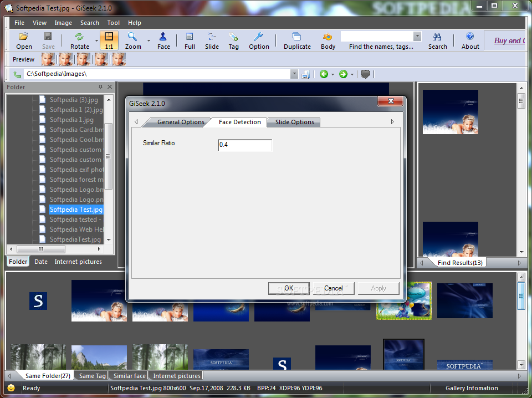Switch to Similar face tab
The width and height of the screenshot is (532, 398).
(x=129, y=376)
